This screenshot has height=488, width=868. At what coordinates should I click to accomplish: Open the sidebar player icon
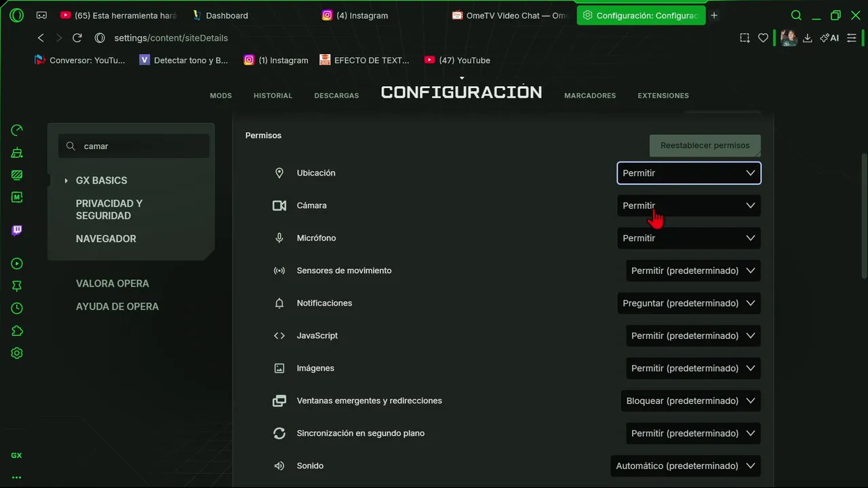(17, 264)
